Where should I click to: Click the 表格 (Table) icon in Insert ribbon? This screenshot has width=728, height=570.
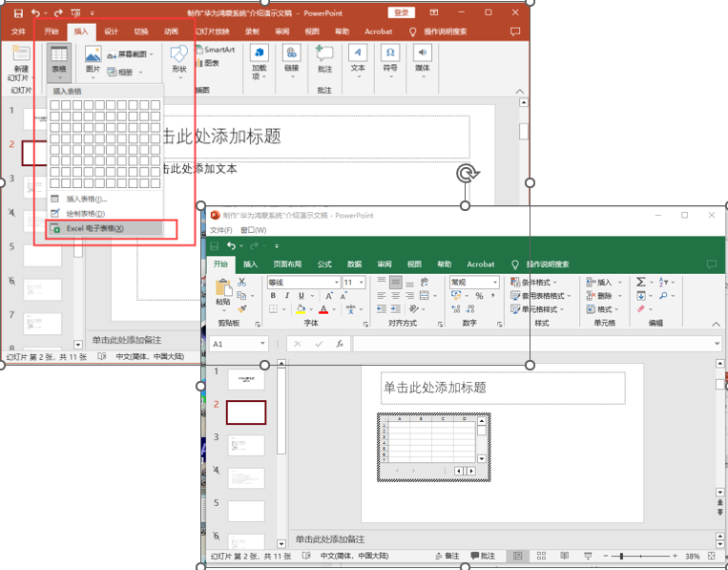pyautogui.click(x=59, y=59)
